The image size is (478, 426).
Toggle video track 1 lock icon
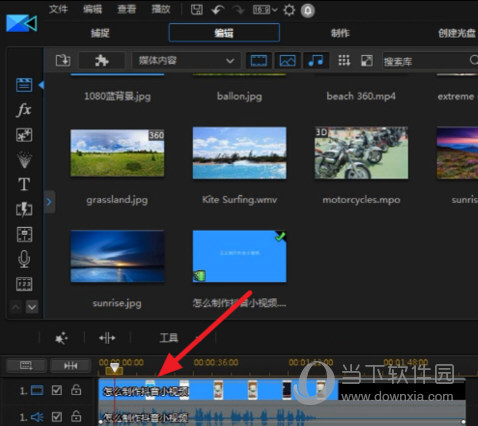pyautogui.click(x=76, y=390)
